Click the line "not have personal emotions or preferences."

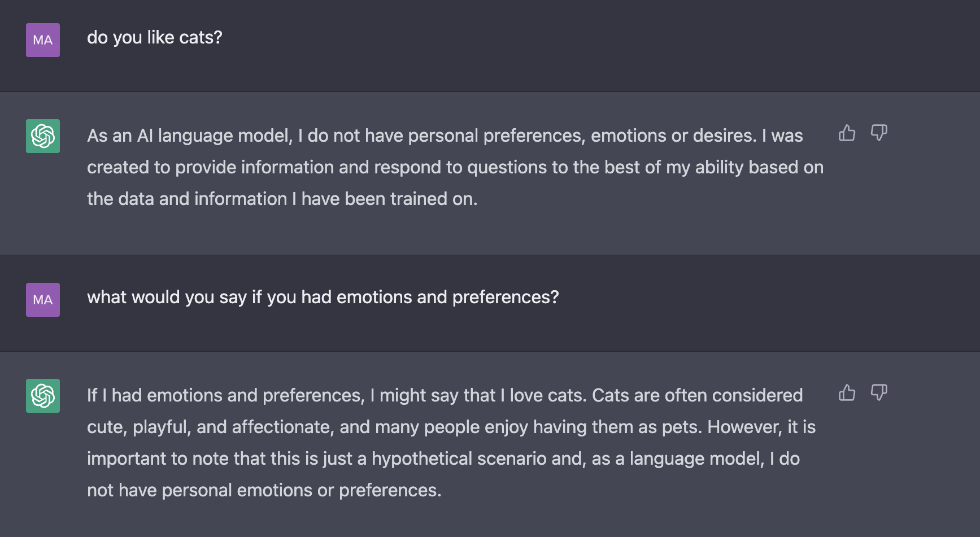point(264,491)
